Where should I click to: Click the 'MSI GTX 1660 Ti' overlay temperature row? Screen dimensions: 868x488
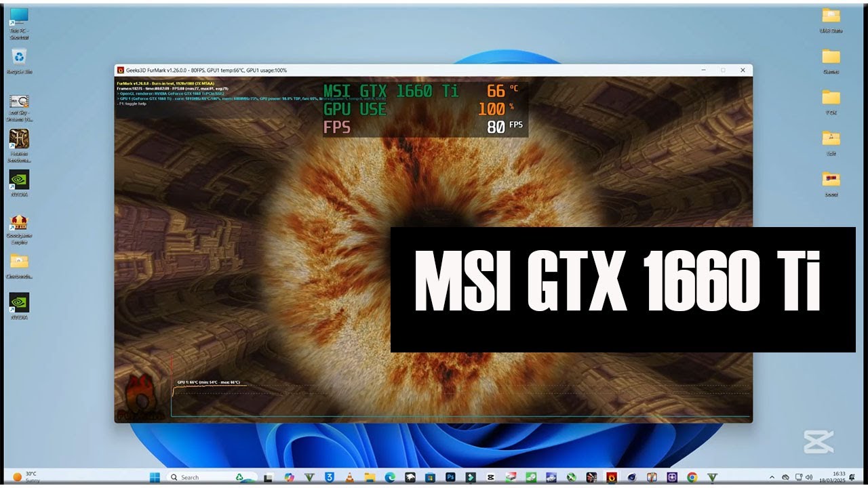click(422, 91)
